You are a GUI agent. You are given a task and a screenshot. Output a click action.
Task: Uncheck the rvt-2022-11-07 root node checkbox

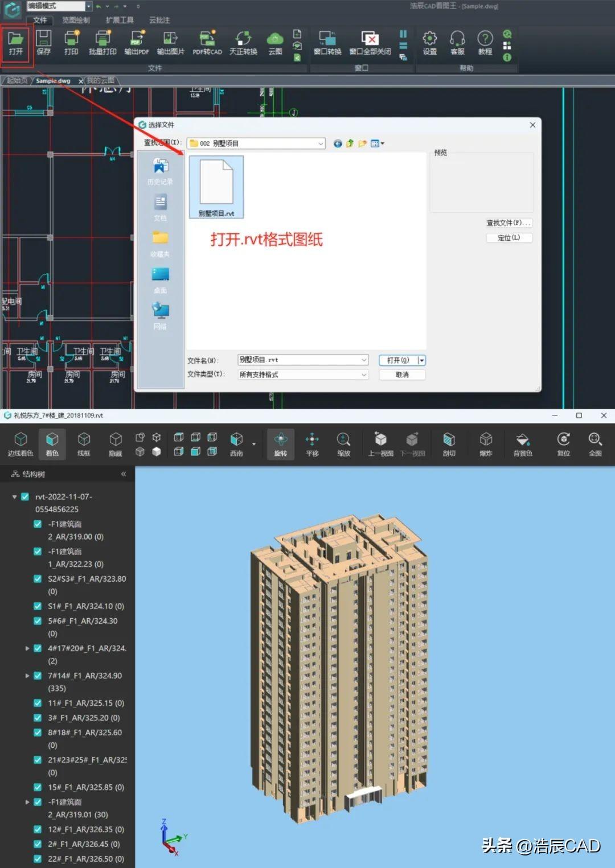tap(25, 496)
